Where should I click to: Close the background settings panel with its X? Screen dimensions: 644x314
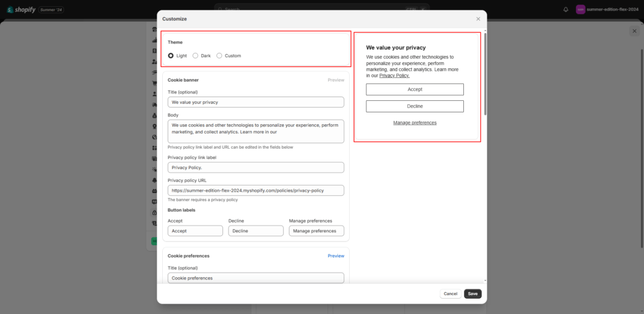pyautogui.click(x=635, y=31)
